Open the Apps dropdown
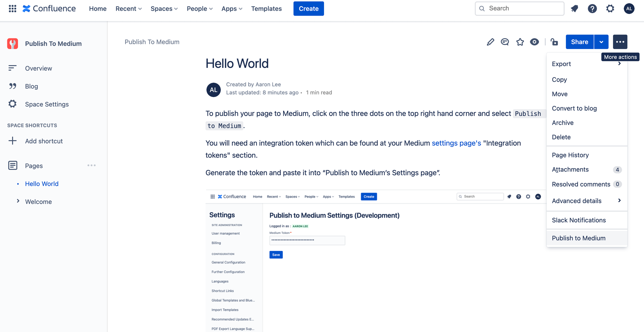 tap(232, 8)
